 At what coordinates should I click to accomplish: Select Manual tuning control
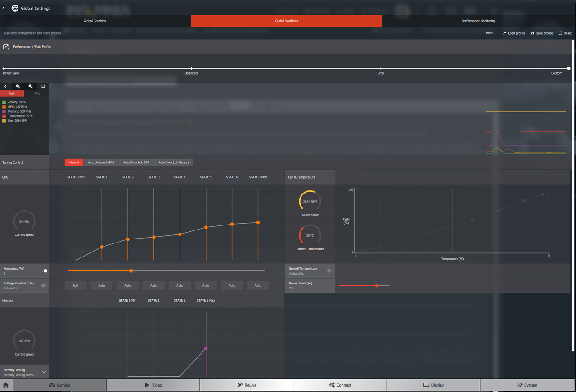pyautogui.click(x=74, y=162)
